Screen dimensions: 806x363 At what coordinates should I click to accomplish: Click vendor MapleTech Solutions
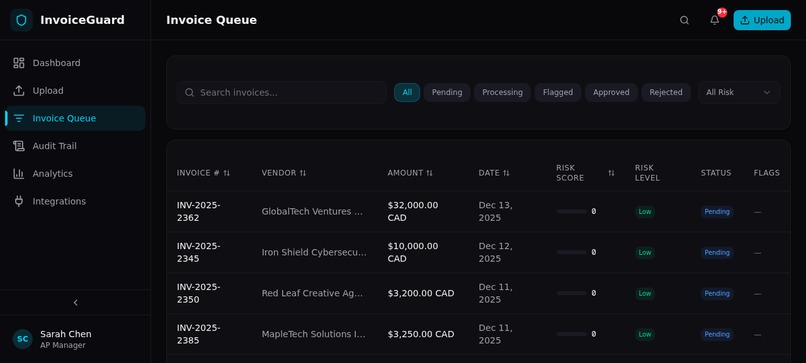coord(314,334)
